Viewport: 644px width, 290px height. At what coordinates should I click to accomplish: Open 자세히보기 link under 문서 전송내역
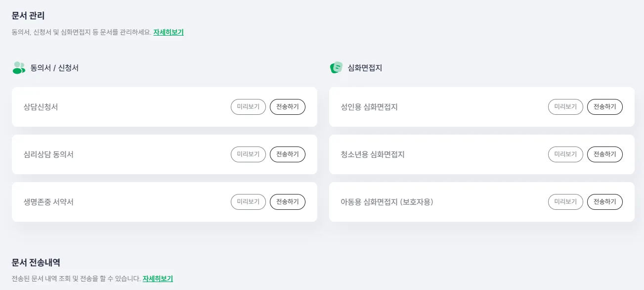click(158, 279)
